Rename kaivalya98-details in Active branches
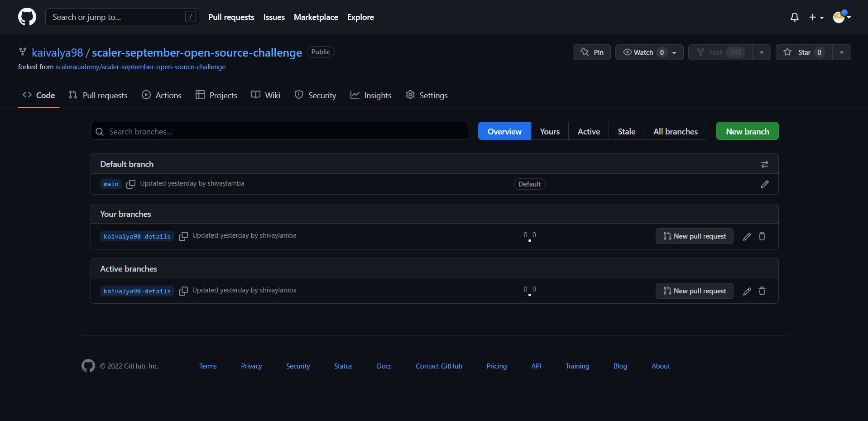 747,291
